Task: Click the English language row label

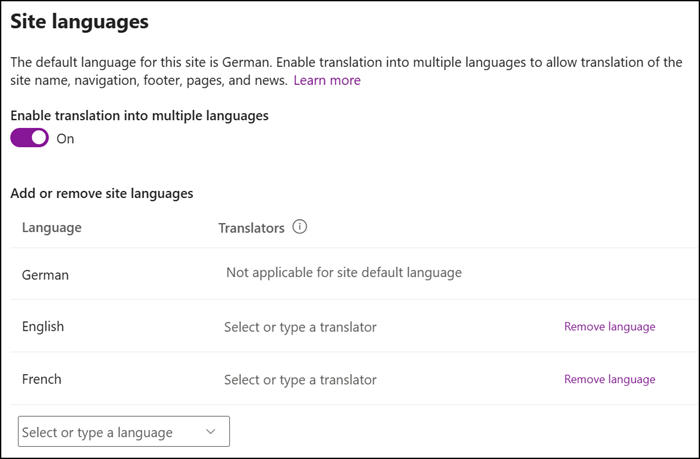Action: (x=43, y=327)
